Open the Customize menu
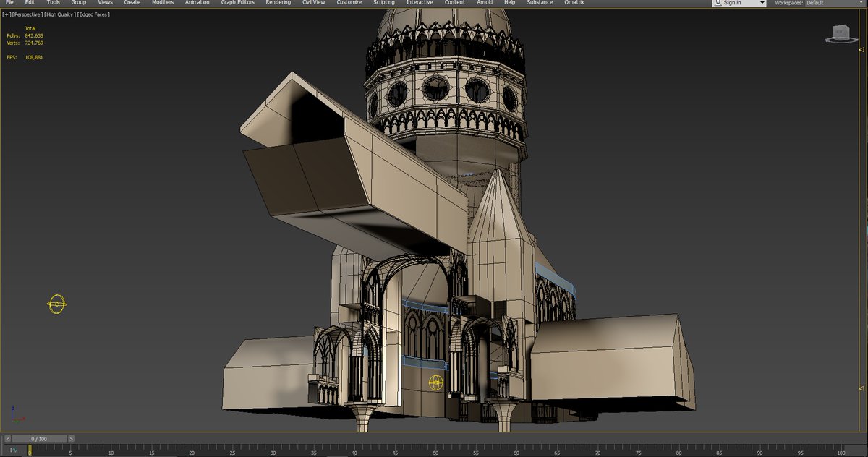Viewport: 868px width, 457px height. click(x=349, y=2)
